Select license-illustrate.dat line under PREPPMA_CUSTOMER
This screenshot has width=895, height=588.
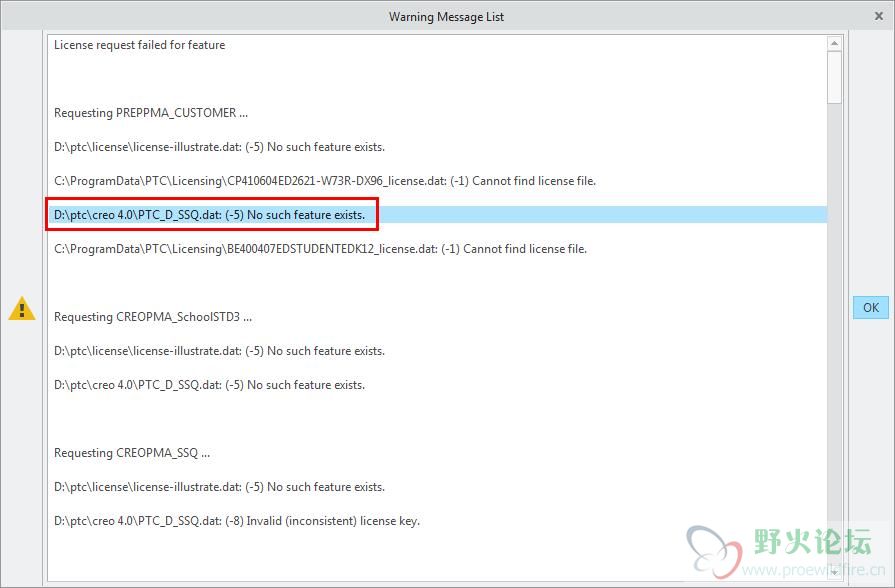[x=219, y=147]
